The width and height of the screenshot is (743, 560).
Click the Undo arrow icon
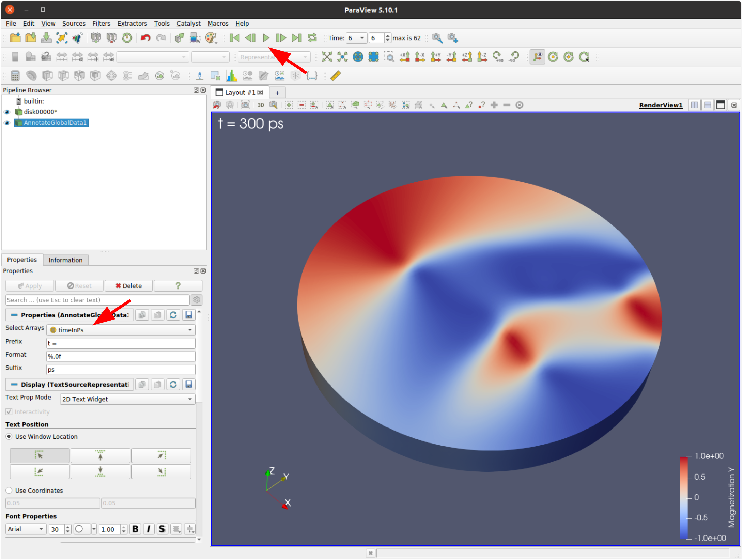(145, 38)
